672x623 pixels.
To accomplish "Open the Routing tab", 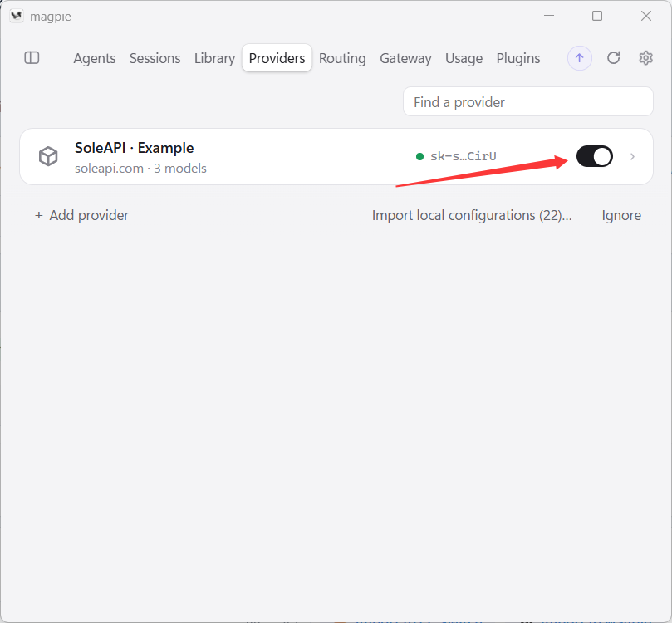I will (342, 58).
